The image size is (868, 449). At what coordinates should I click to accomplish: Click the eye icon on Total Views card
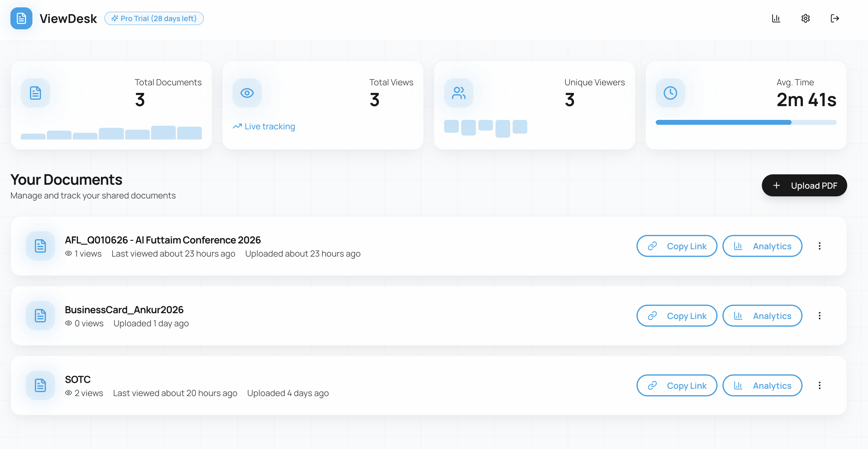(247, 93)
